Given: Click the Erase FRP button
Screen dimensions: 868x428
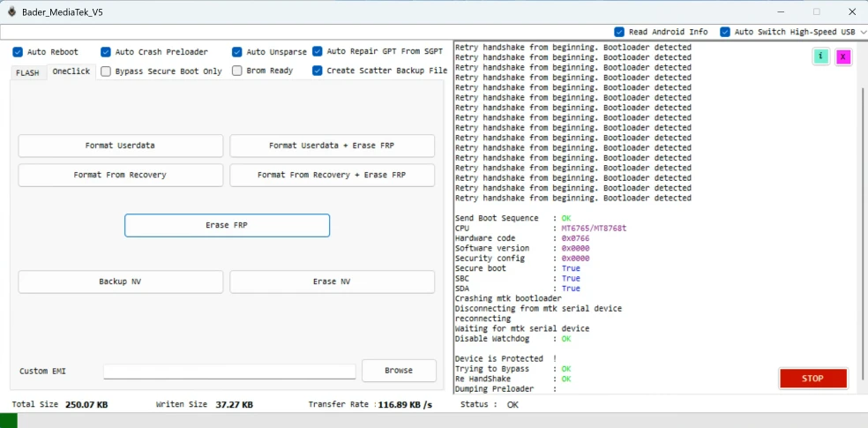Looking at the screenshot, I should [227, 225].
